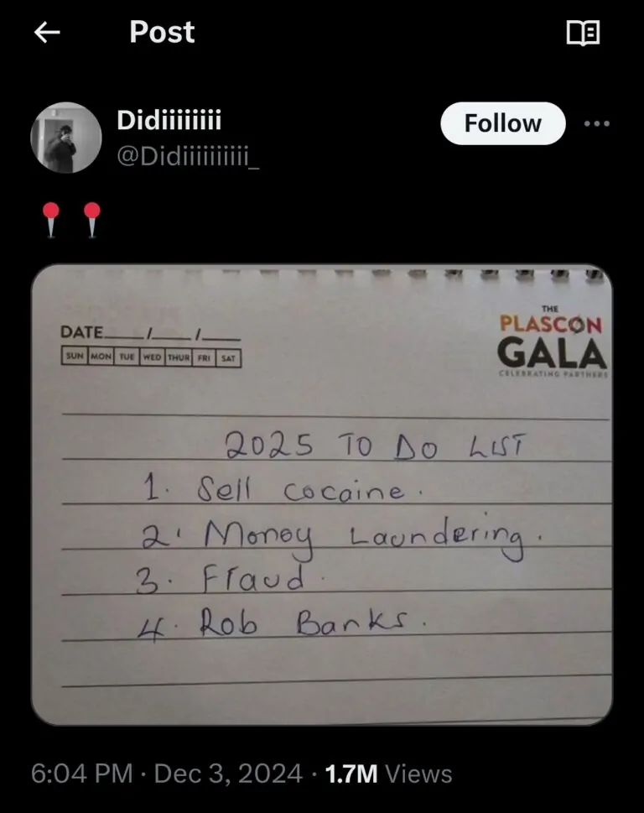This screenshot has height=813, width=644.
Task: Click the first red pushpin emoji
Action: [51, 221]
